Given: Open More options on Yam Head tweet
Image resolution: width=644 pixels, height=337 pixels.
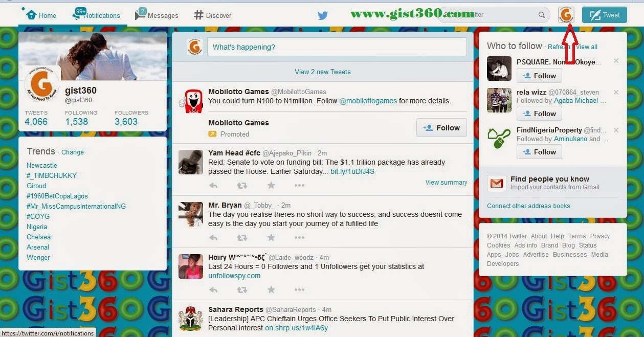Looking at the screenshot, I should coord(300,185).
